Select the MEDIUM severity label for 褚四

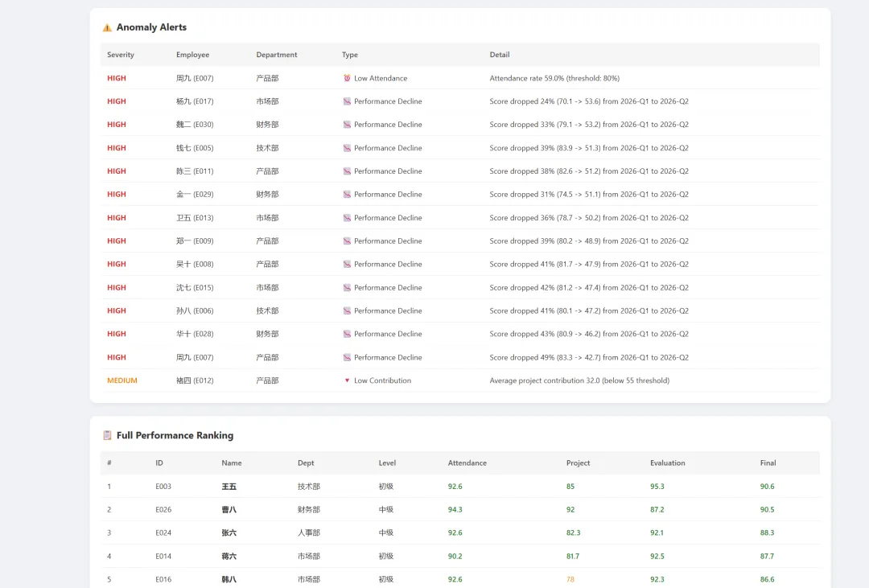coord(122,380)
